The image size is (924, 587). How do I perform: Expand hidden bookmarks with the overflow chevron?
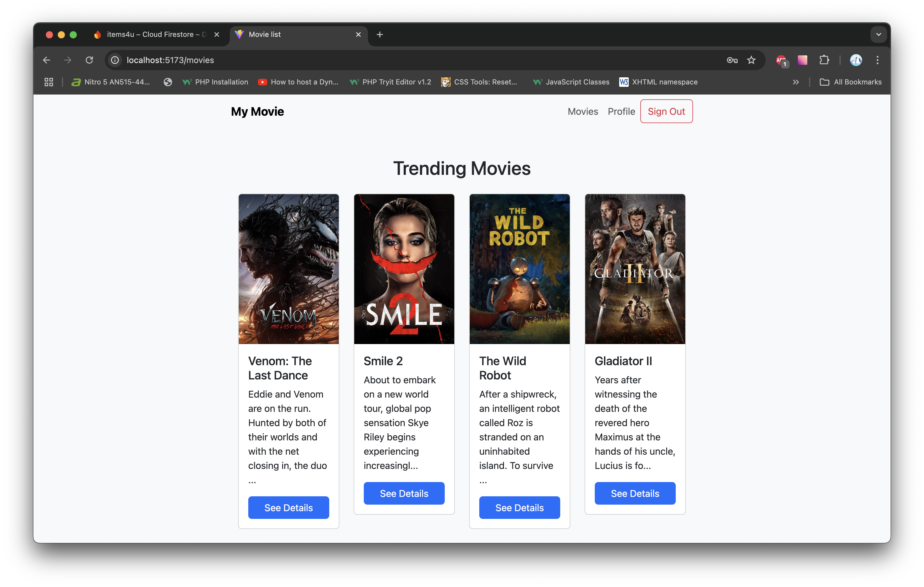(x=795, y=82)
